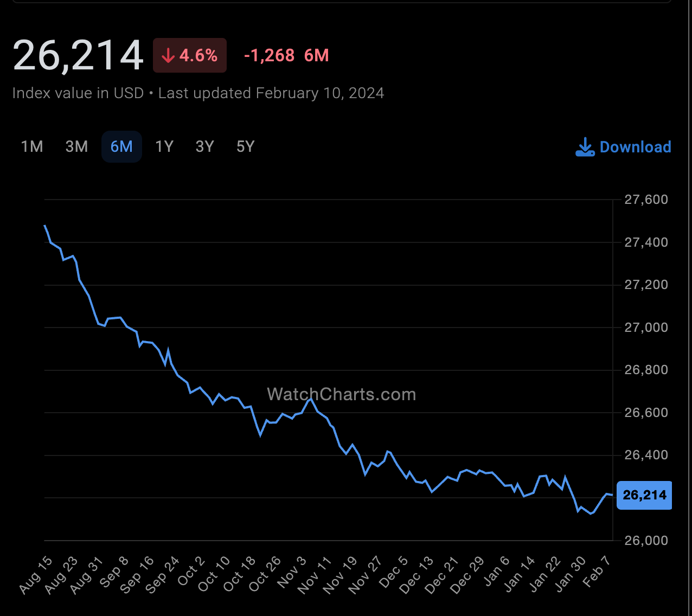
Task: Show the 3Y price history
Action: 205,146
